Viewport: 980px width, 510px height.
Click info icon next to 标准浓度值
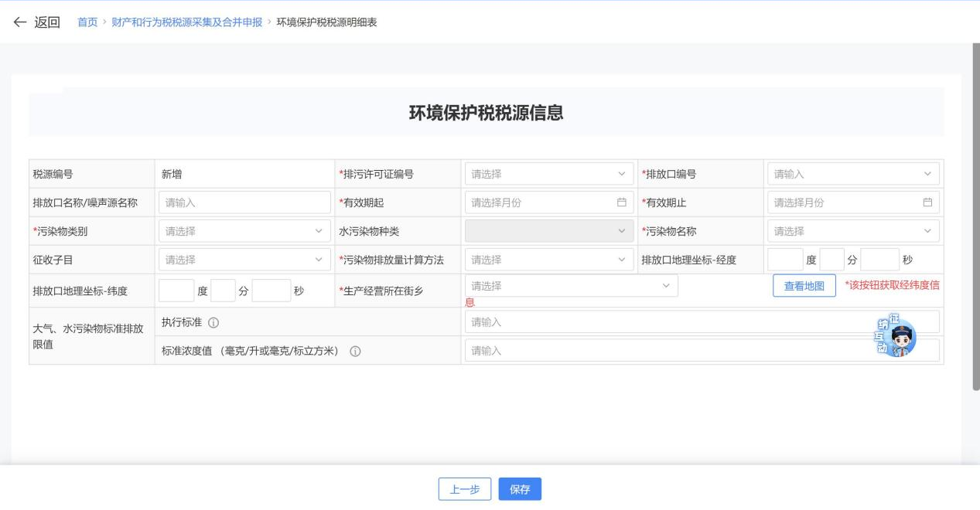(356, 351)
